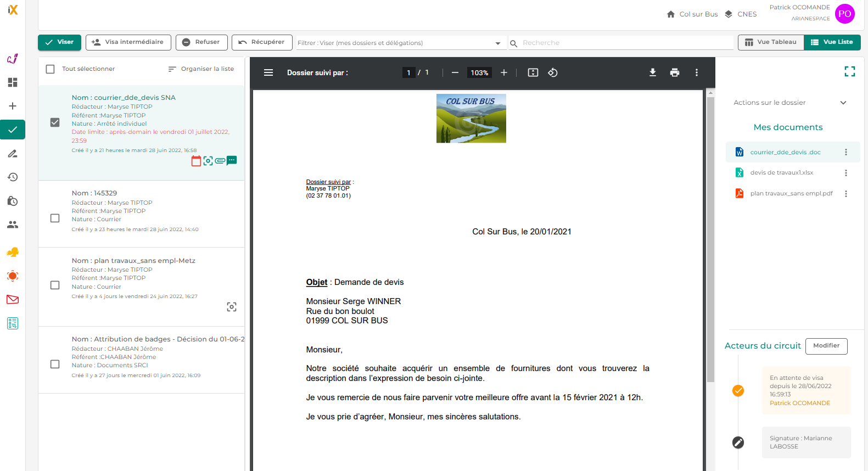Click the Refuser button

click(x=201, y=42)
